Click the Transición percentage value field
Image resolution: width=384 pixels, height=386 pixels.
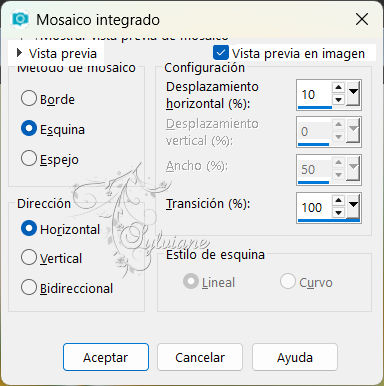[315, 207]
